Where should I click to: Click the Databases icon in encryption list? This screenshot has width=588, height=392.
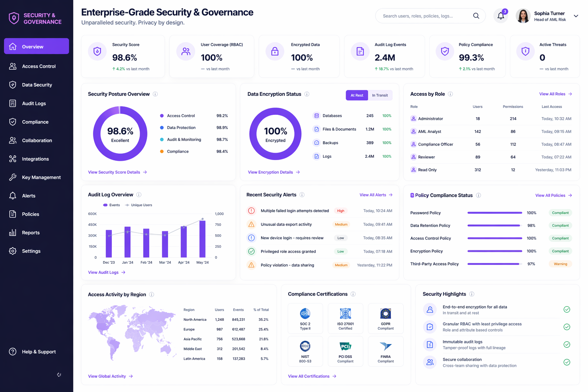click(x=317, y=116)
